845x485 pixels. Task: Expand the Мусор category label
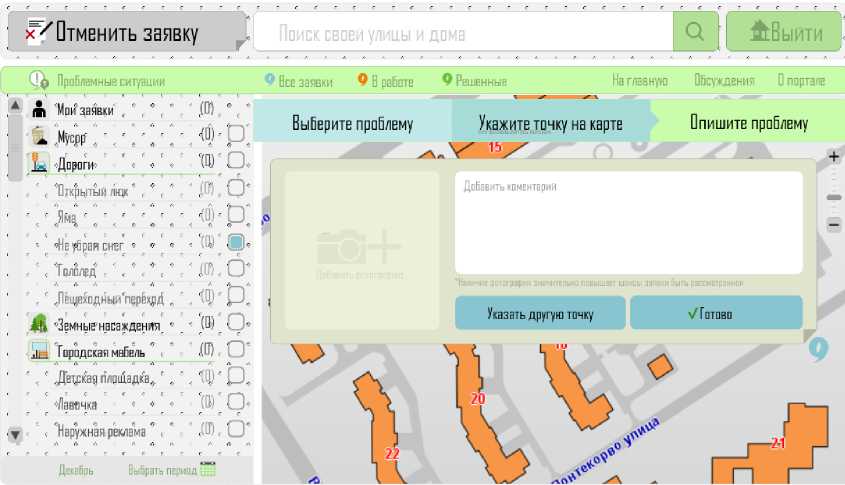[72, 137]
